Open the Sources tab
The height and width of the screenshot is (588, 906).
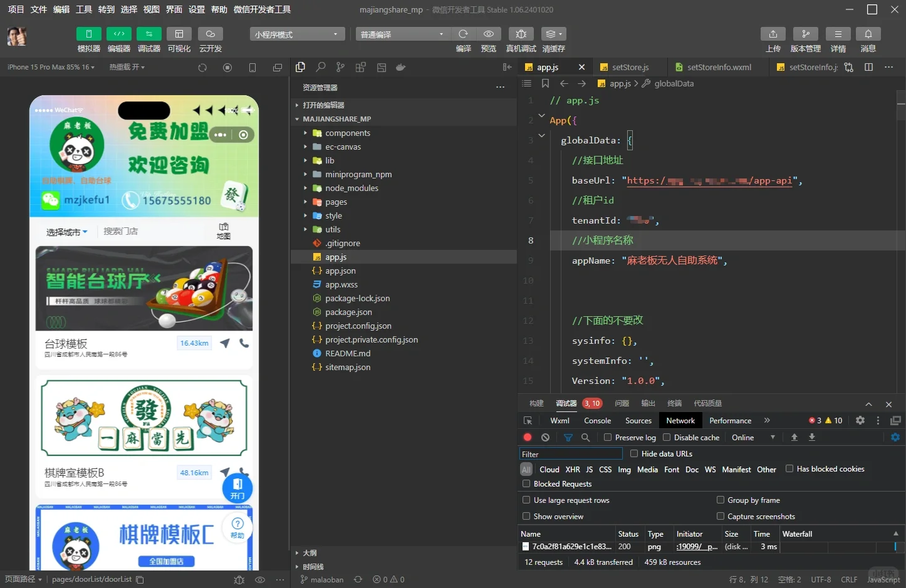(x=638, y=421)
